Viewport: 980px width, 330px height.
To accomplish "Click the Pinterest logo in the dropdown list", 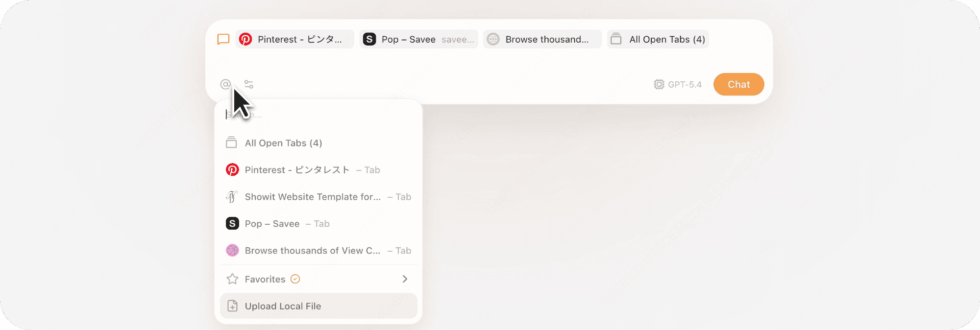I will [x=232, y=170].
